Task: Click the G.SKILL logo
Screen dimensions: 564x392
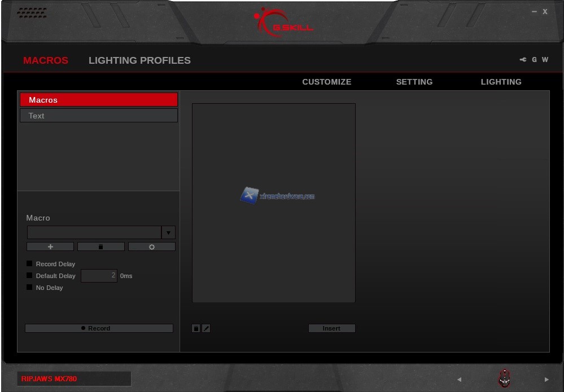Action: pos(283,24)
